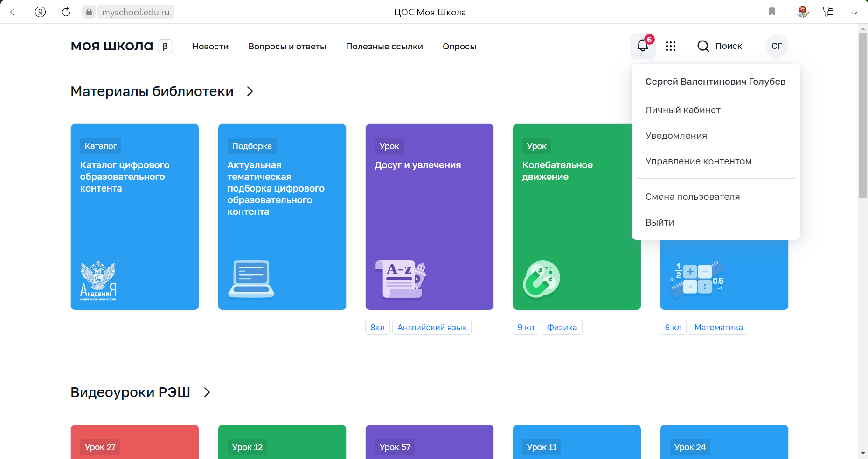Open the Досуг и увлечения lesson card
This screenshot has height=459, width=868.
pyautogui.click(x=429, y=217)
